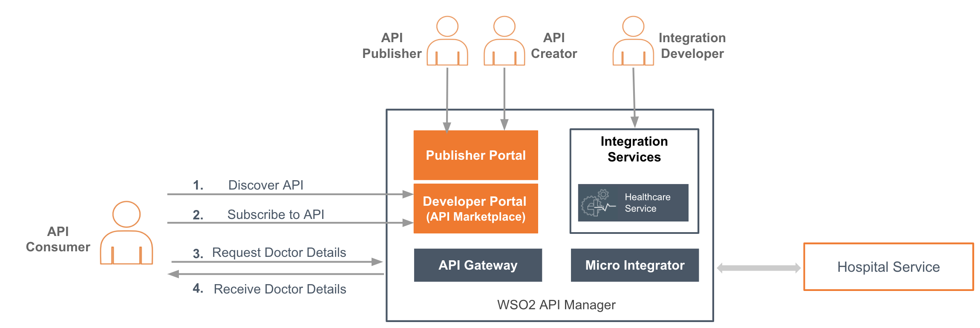This screenshot has width=980, height=328.
Task: Click the API Consumer person icon
Action: point(127,233)
